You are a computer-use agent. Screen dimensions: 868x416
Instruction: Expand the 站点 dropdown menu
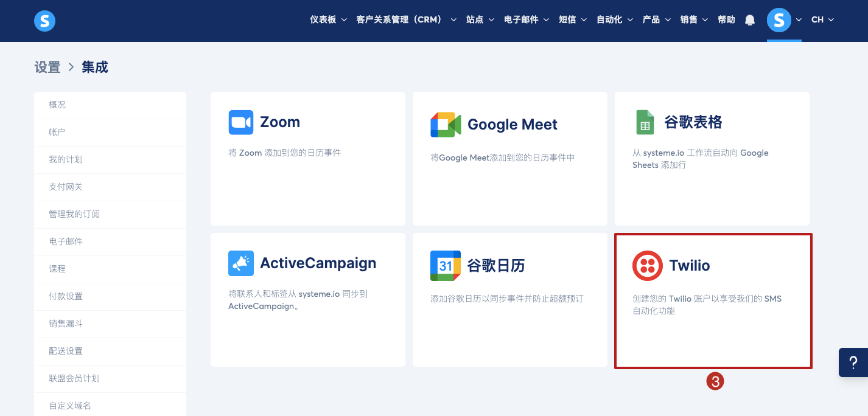coord(480,20)
